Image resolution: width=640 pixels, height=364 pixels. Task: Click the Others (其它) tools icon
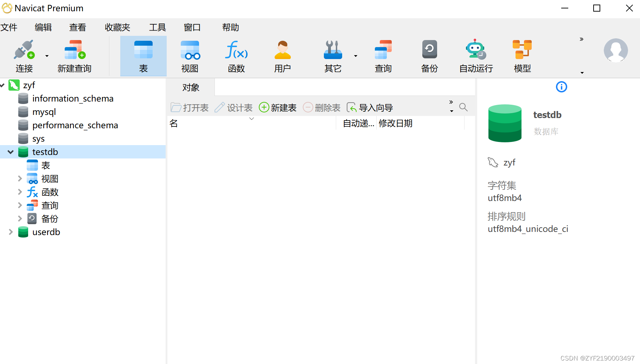[x=333, y=50]
